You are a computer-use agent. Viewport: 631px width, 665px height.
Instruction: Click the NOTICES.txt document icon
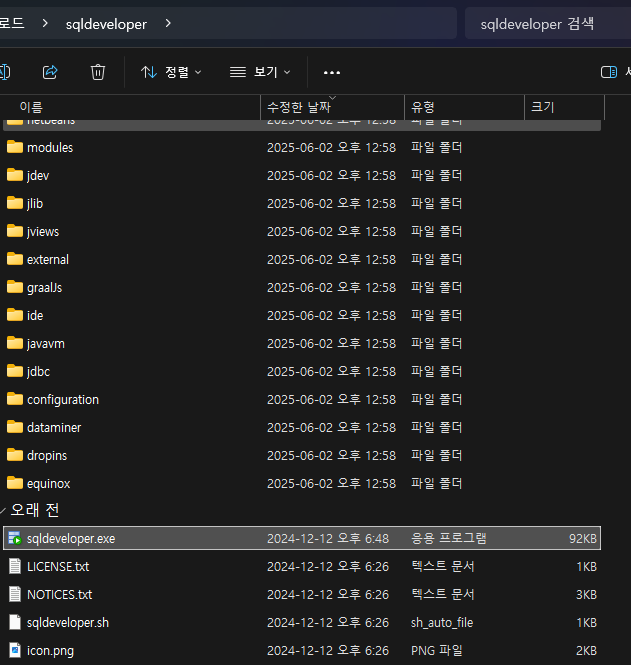click(x=15, y=594)
